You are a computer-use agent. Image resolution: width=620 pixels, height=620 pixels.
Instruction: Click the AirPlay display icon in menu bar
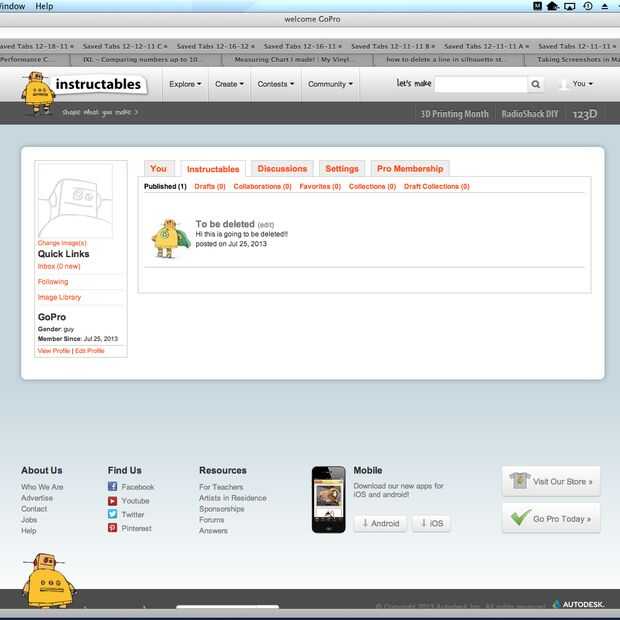click(x=569, y=6)
